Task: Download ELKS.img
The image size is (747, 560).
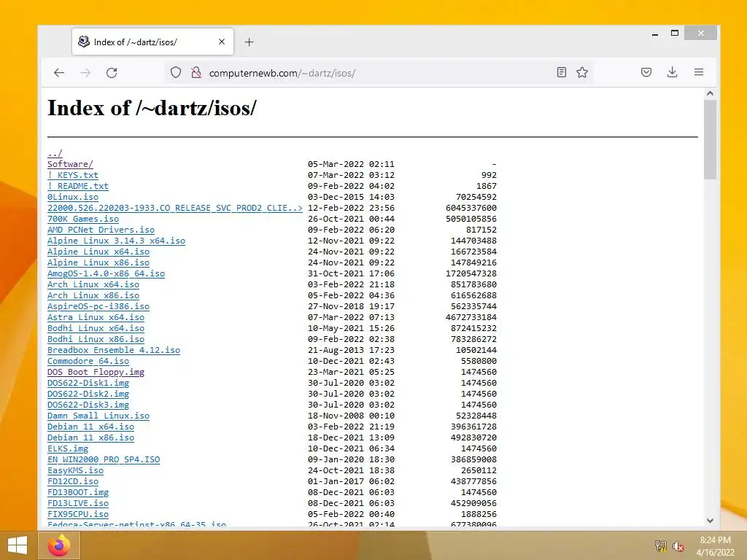Action: coord(68,449)
